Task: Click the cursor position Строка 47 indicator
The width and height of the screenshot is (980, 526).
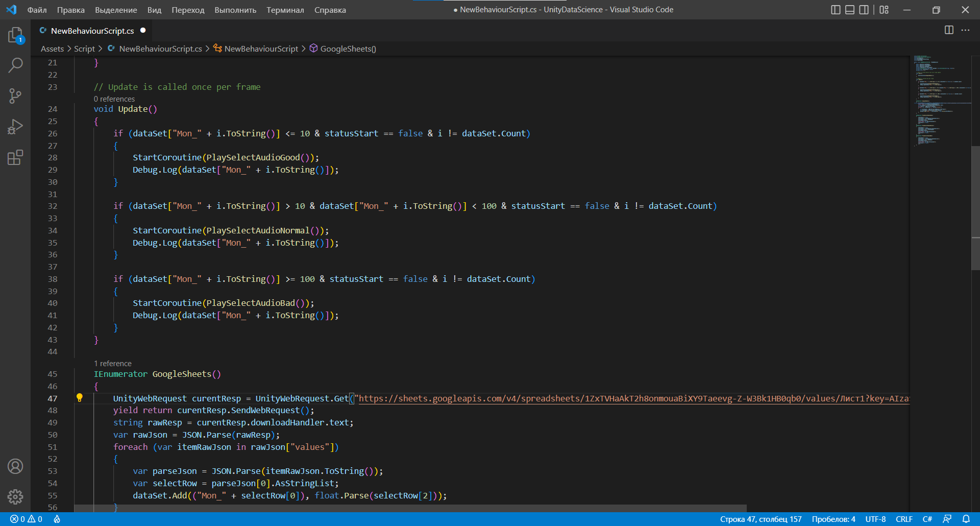Action: (x=761, y=519)
